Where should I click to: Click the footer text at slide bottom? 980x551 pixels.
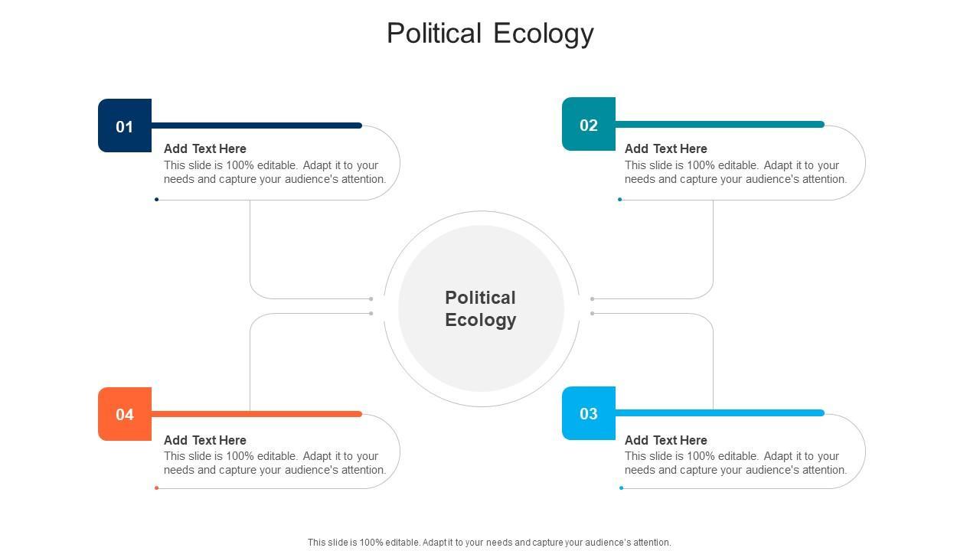point(489,543)
